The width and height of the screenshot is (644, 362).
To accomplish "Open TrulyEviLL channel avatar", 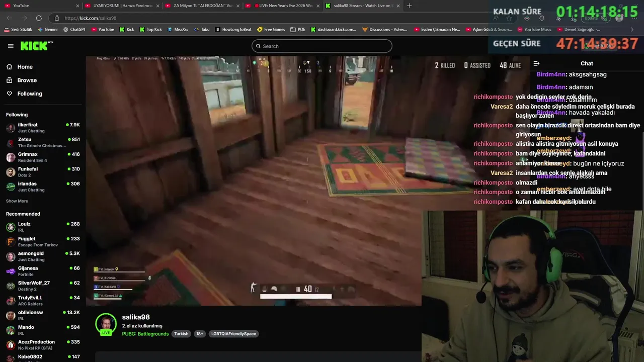I will point(11,301).
